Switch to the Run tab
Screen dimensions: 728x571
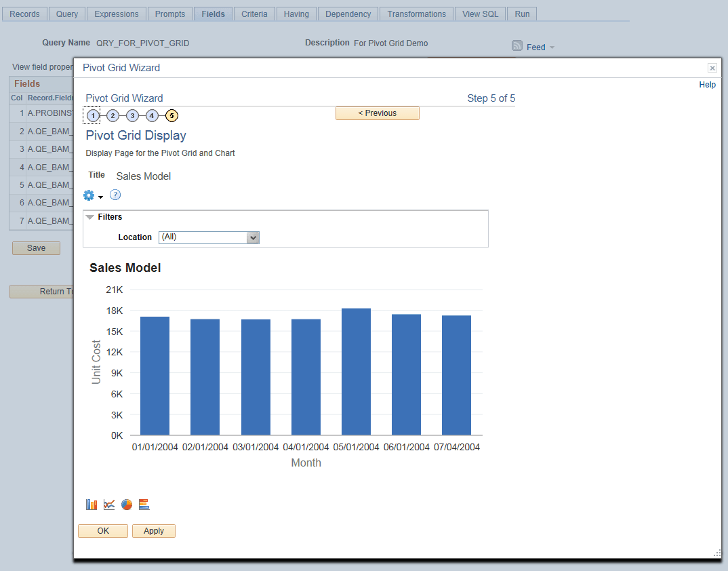tap(521, 14)
